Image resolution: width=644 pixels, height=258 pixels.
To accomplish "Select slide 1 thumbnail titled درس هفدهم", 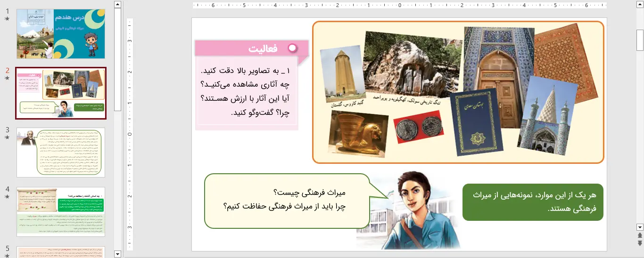I will click(61, 33).
